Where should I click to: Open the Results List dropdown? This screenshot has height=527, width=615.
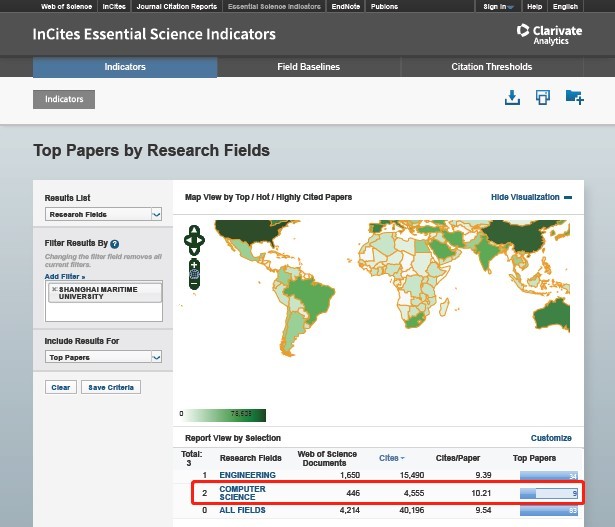104,214
